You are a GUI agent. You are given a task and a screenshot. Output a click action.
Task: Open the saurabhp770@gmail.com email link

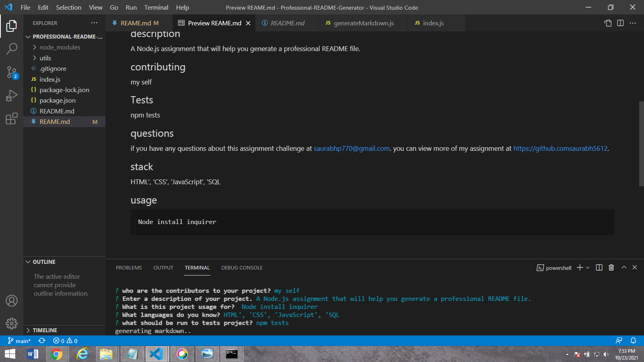coord(351,148)
